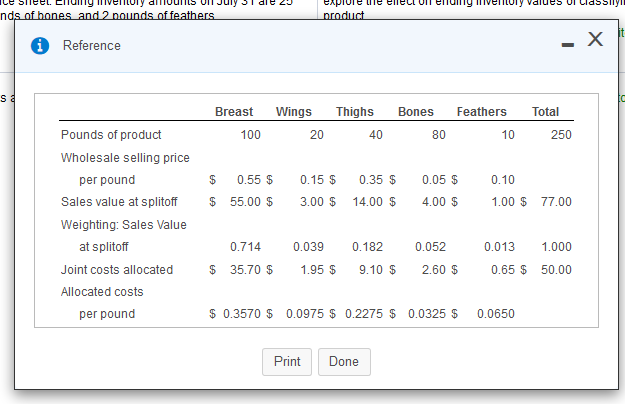This screenshot has width=625, height=404.
Task: Click total sales value 77.00
Action: [556, 202]
